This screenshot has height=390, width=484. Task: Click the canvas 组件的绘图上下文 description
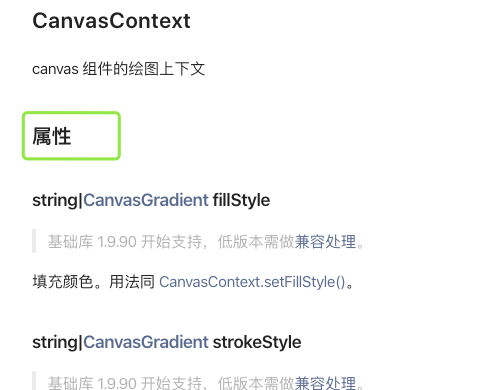pyautogui.click(x=119, y=69)
